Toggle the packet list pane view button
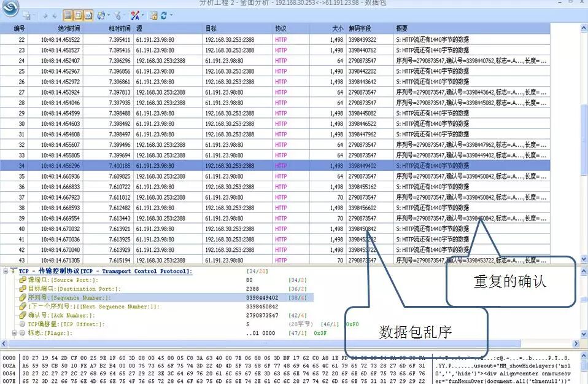This screenshot has width=588, height=384. pyautogui.click(x=68, y=15)
